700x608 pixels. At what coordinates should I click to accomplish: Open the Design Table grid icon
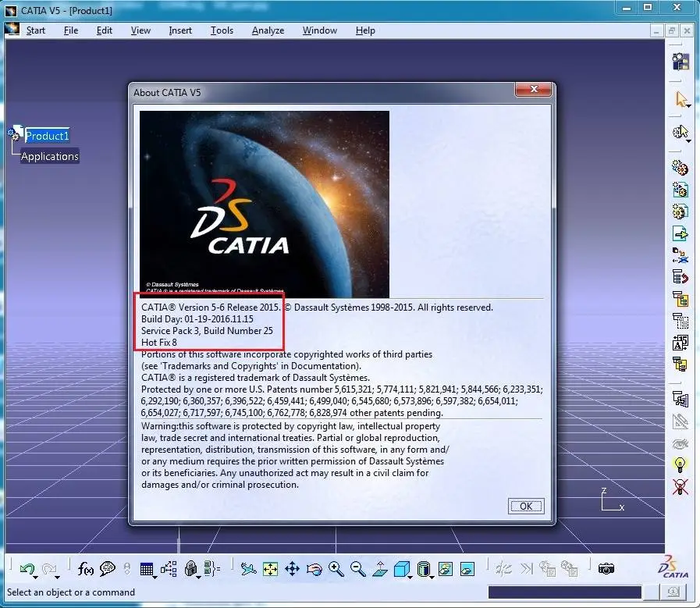coord(146,569)
